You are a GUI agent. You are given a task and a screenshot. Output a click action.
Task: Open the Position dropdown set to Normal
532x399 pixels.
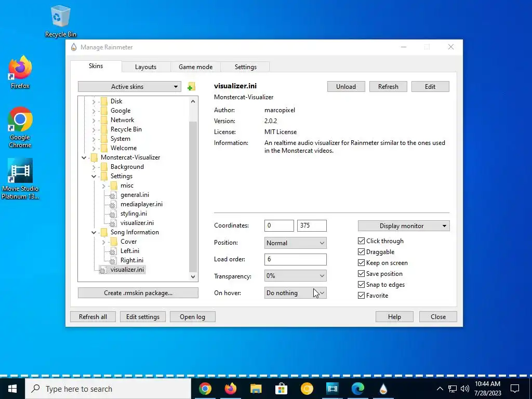click(x=295, y=243)
